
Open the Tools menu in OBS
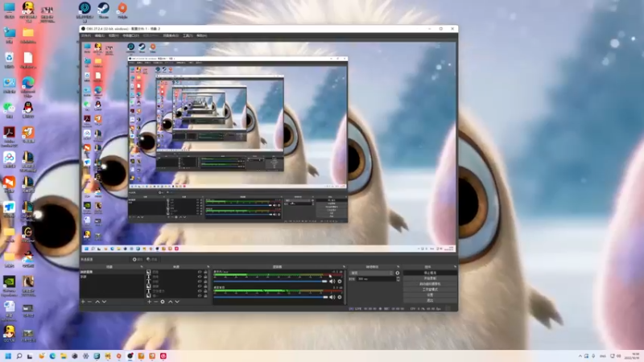pyautogui.click(x=188, y=35)
